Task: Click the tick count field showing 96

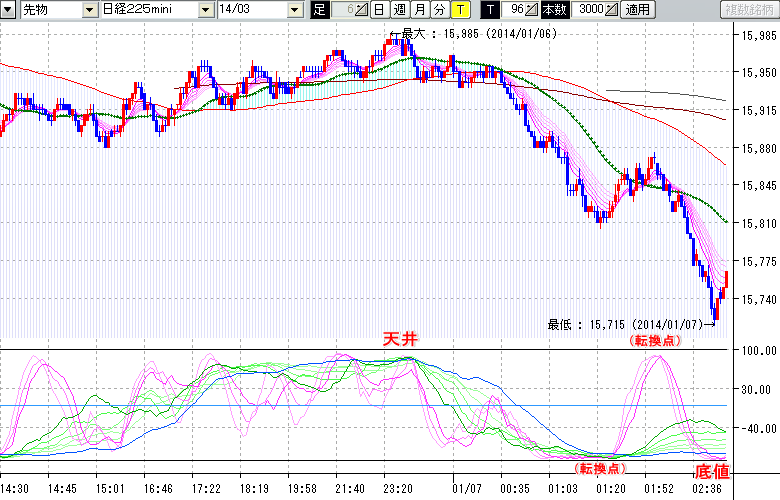Action: point(513,10)
